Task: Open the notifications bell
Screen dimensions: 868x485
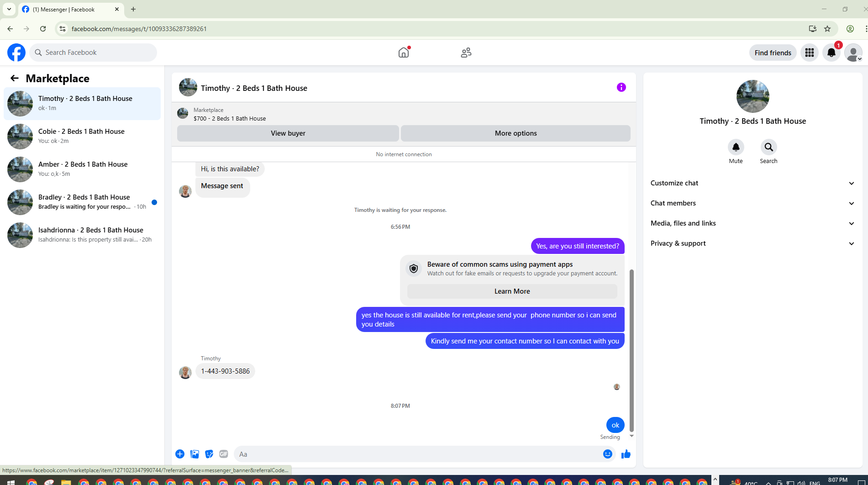Action: [x=831, y=53]
